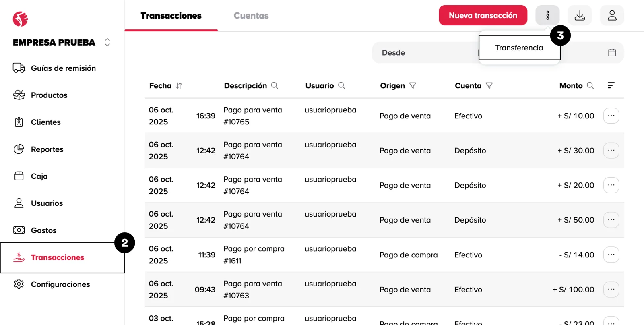
Task: Open the user profile icon
Action: [x=612, y=16]
